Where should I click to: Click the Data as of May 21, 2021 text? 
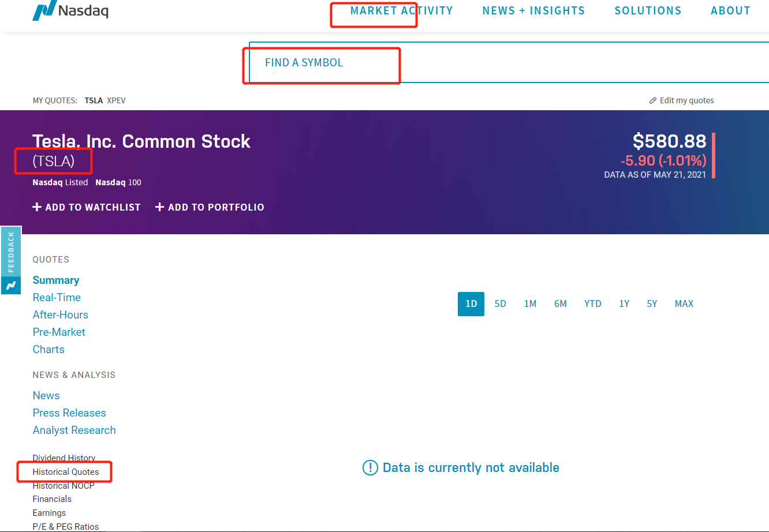point(655,175)
